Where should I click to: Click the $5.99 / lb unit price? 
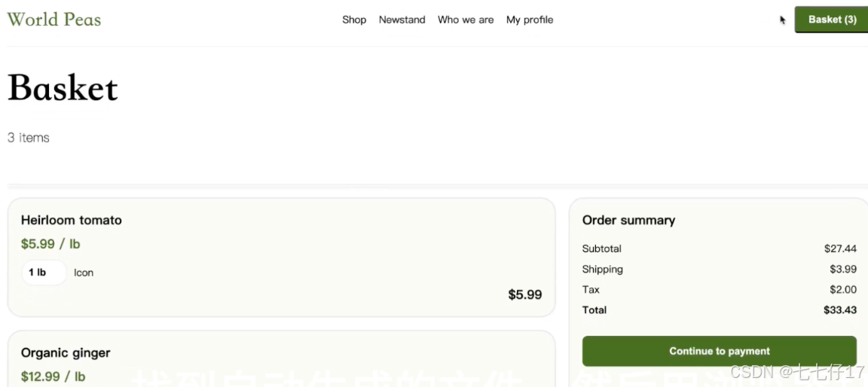[50, 244]
